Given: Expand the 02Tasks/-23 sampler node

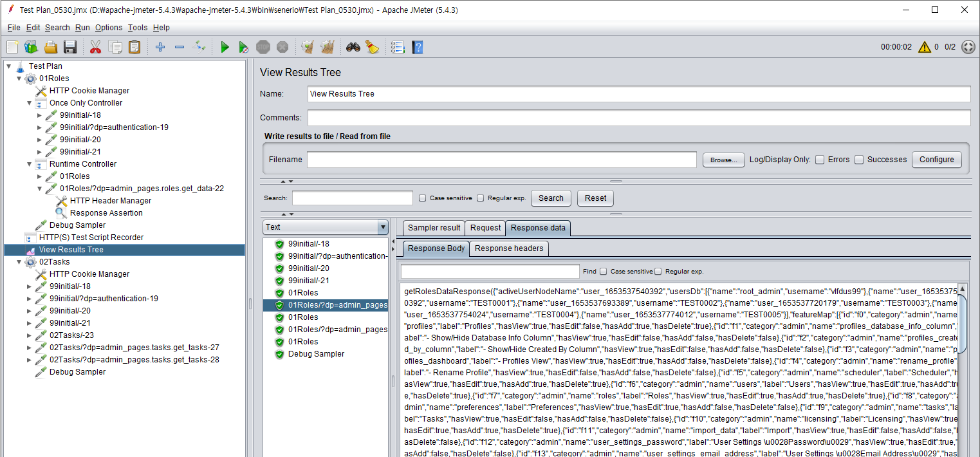Looking at the screenshot, I should 29,335.
